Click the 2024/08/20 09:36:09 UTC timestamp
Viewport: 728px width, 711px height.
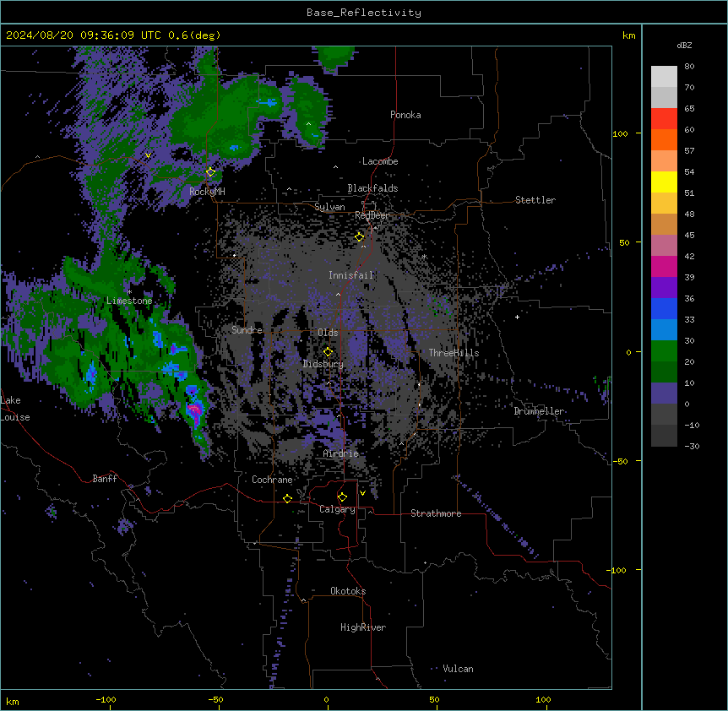[84, 35]
